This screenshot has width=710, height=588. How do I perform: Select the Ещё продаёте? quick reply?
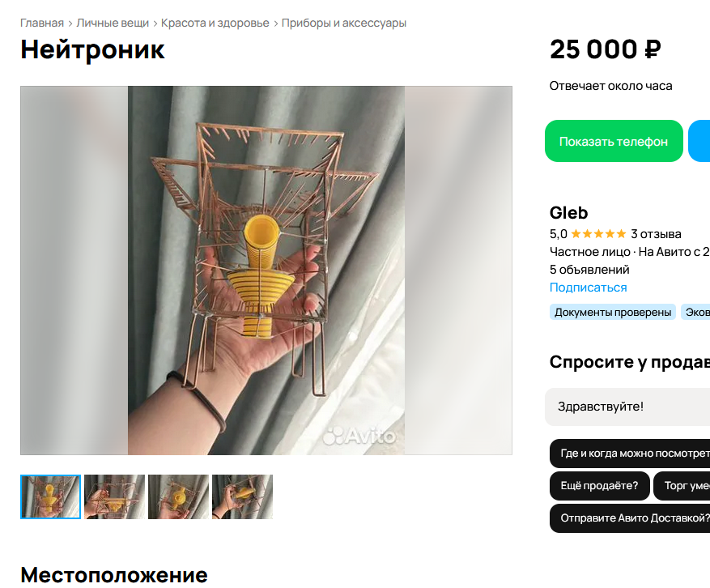(x=600, y=486)
